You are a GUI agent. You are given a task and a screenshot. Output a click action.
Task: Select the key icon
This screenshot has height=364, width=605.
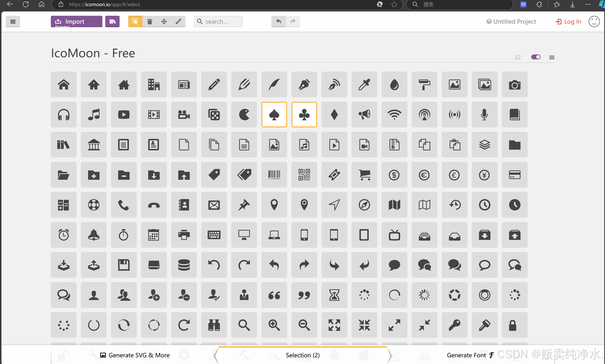tap(454, 325)
